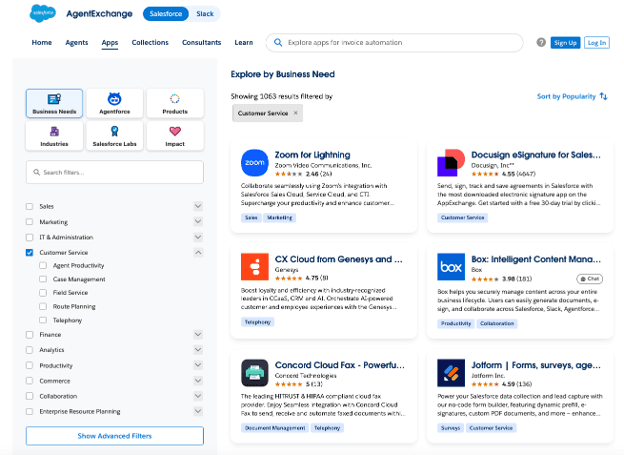Open the Box app logo
This screenshot has width=624, height=455.
pos(451,267)
